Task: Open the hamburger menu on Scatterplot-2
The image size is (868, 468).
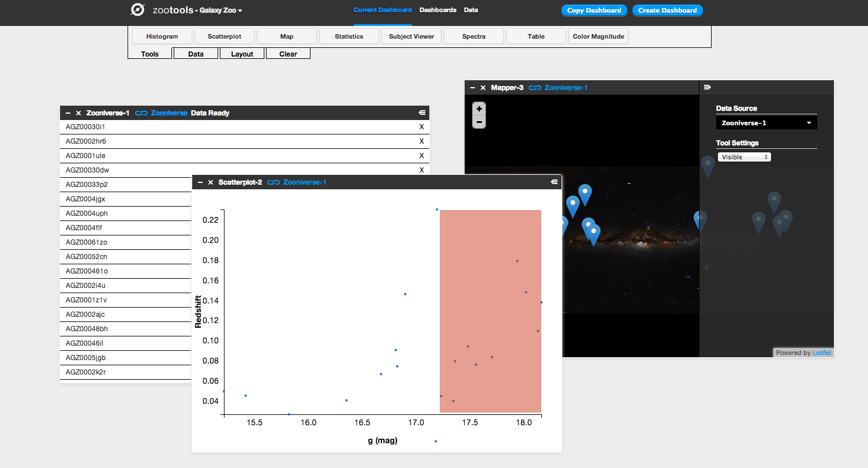Action: tap(553, 182)
